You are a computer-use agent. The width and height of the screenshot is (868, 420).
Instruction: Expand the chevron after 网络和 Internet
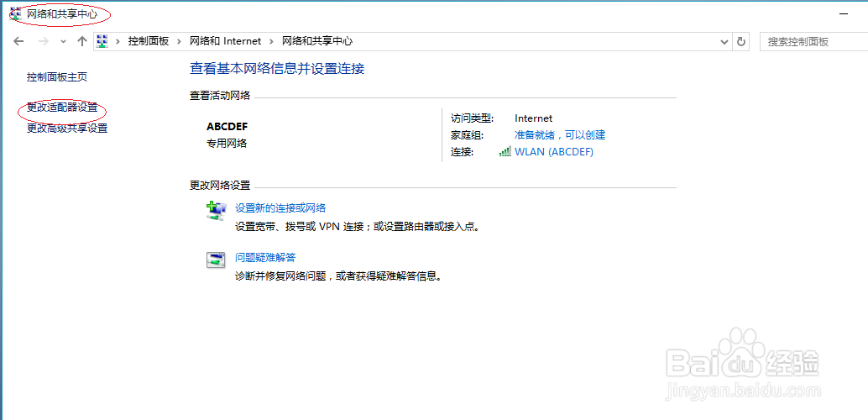[271, 41]
